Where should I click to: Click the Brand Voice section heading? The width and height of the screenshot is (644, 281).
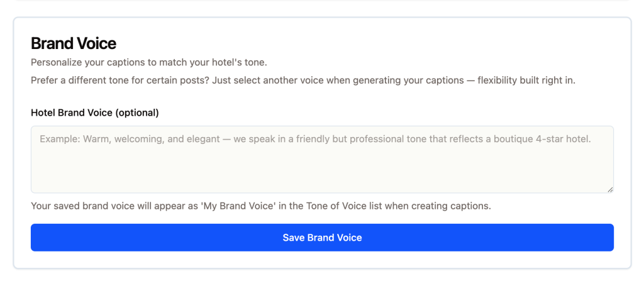coord(74,43)
